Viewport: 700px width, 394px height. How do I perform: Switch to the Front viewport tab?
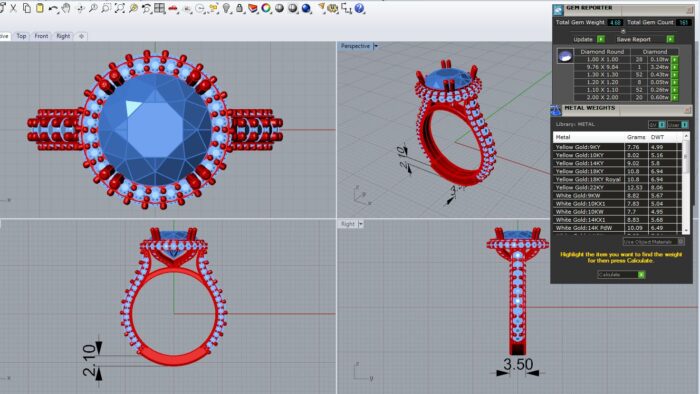point(41,36)
